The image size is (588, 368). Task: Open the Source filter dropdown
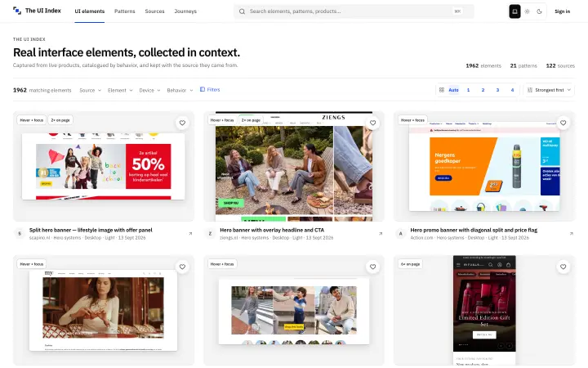[91, 90]
